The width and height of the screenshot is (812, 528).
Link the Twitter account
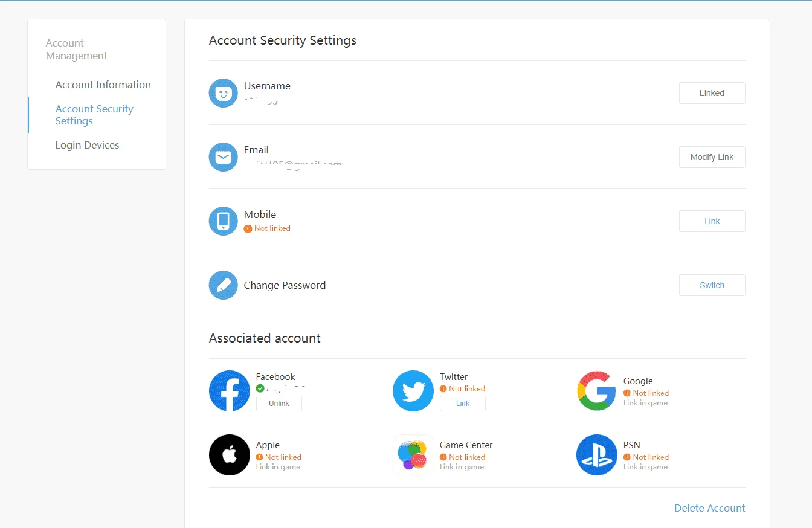point(463,404)
